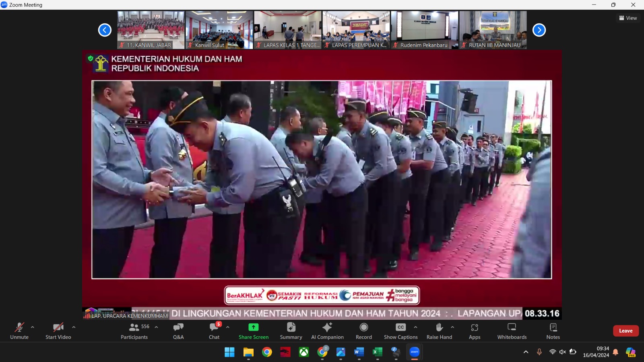Start recording the meeting
The height and width of the screenshot is (362, 644).
[x=364, y=331]
